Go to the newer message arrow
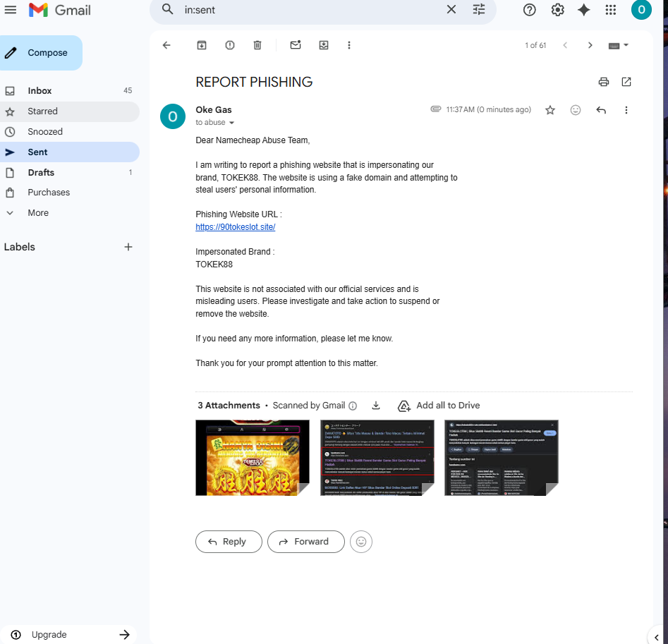The height and width of the screenshot is (644, 668). 565,45
